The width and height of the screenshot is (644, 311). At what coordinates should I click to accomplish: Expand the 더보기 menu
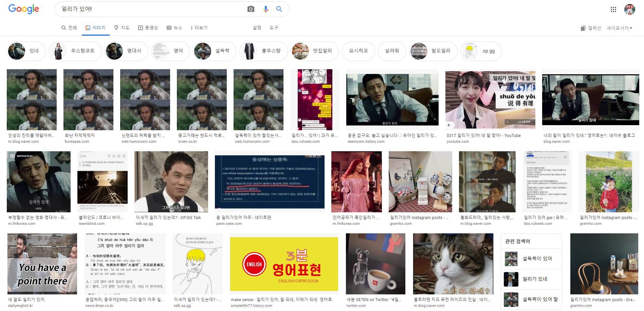pos(199,28)
